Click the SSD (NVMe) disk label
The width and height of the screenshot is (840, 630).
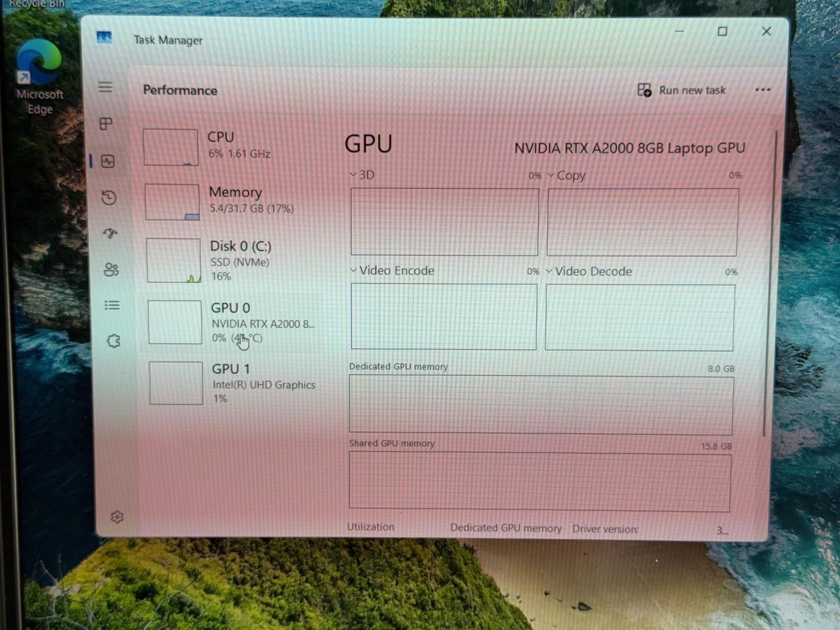point(240,262)
